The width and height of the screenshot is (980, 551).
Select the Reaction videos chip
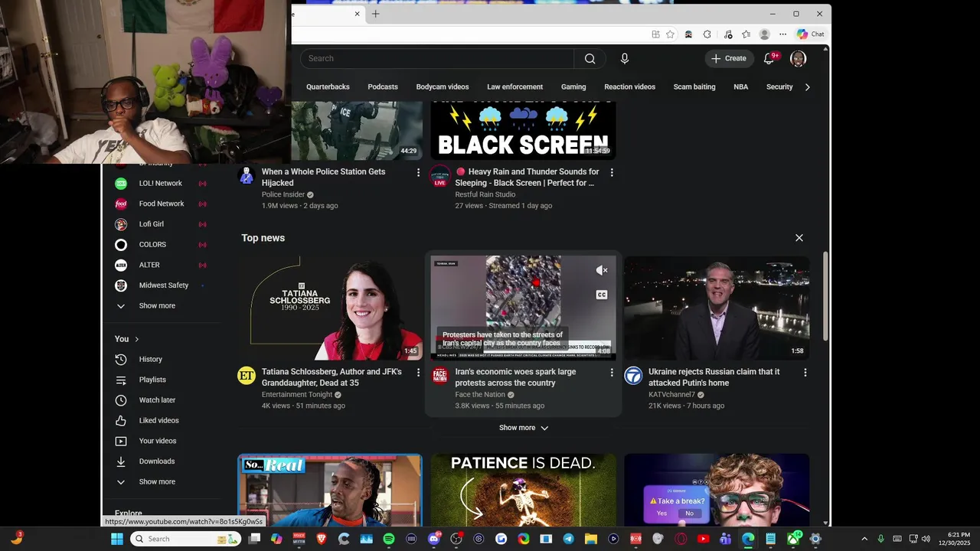point(629,87)
